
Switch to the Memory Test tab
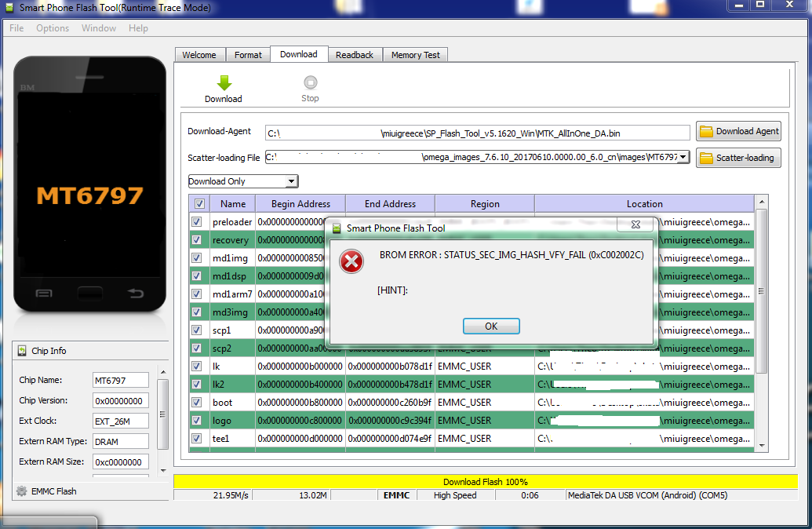pos(415,55)
